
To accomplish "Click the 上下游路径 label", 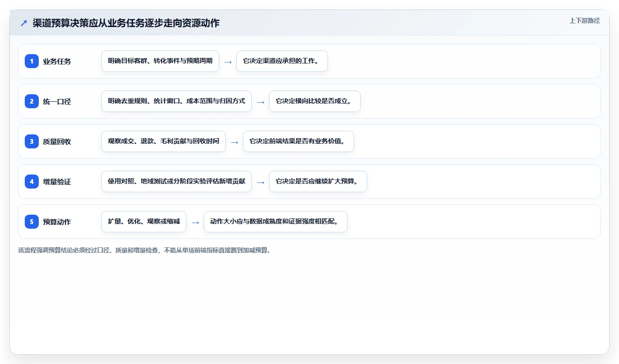I will [x=584, y=21].
